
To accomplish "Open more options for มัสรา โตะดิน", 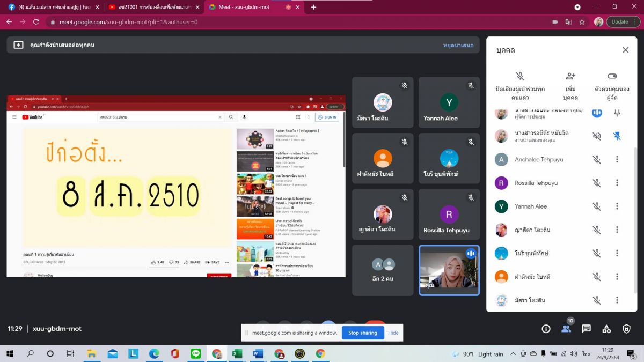I will click(x=617, y=300).
